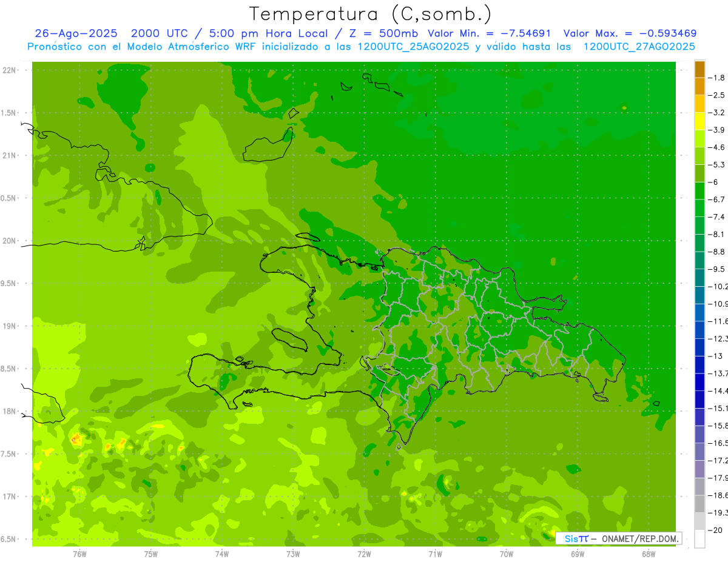Click the yellow swatch between -3.2 and -3.9
Screen dimensions: 728x562
click(699, 121)
